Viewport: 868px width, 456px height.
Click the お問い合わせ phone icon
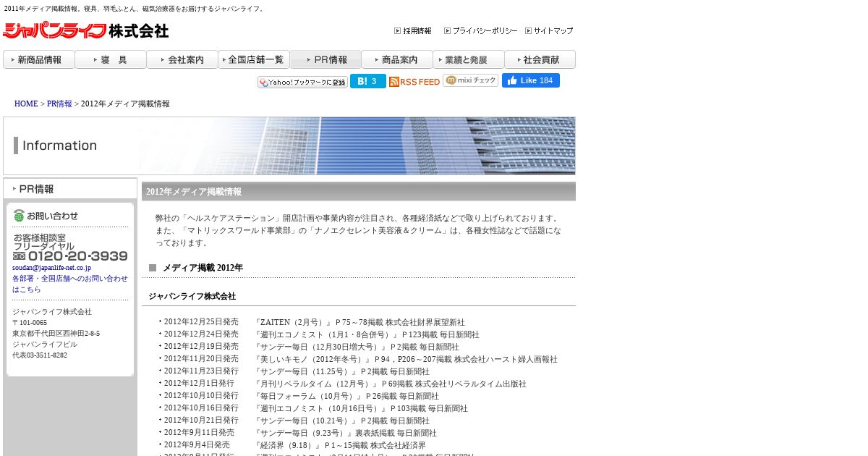(x=19, y=215)
